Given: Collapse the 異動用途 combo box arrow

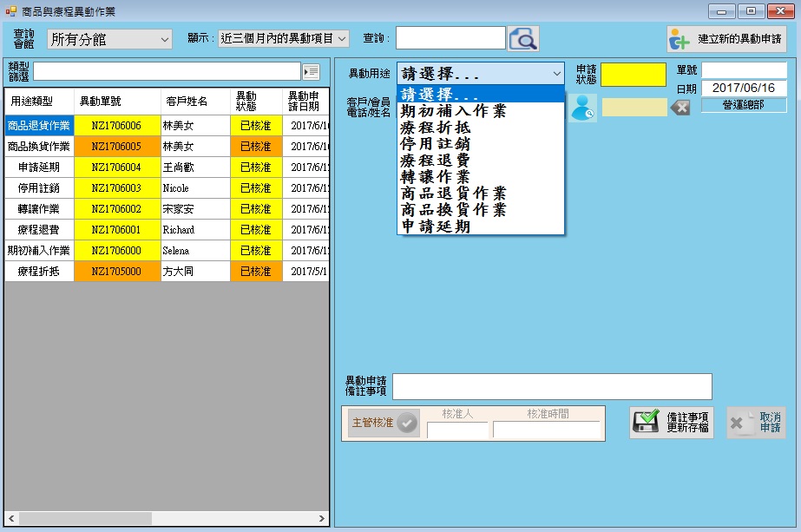Looking at the screenshot, I should pos(556,74).
